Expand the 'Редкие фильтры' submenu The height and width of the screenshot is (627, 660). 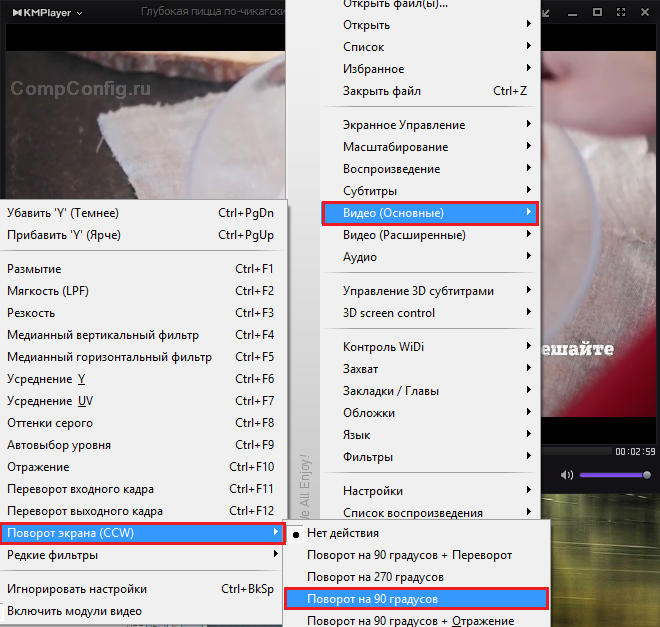click(52, 555)
